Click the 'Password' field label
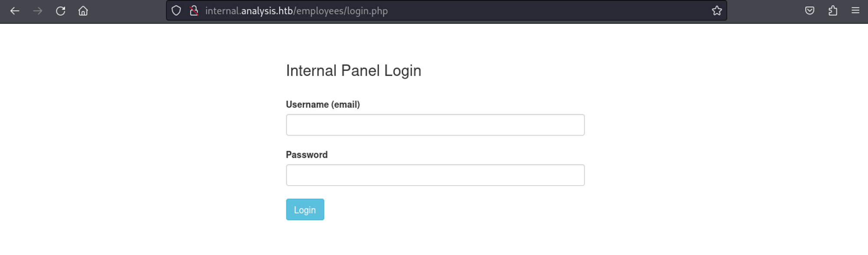 (x=306, y=155)
